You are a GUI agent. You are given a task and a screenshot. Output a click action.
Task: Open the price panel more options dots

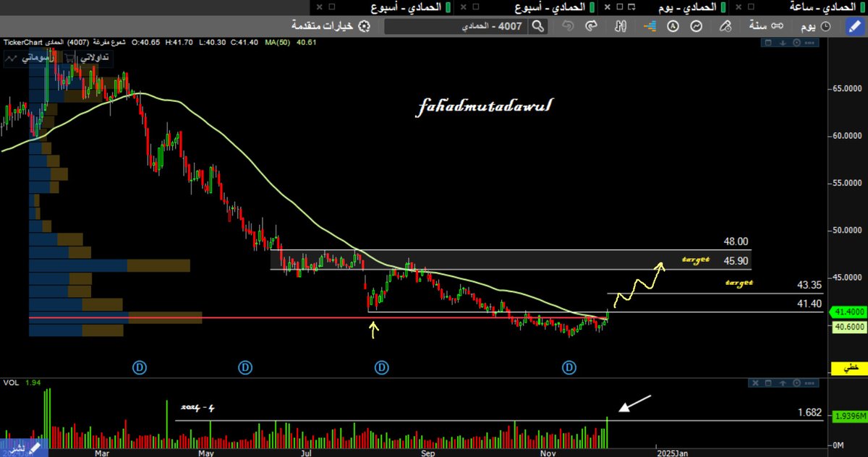pos(810,43)
